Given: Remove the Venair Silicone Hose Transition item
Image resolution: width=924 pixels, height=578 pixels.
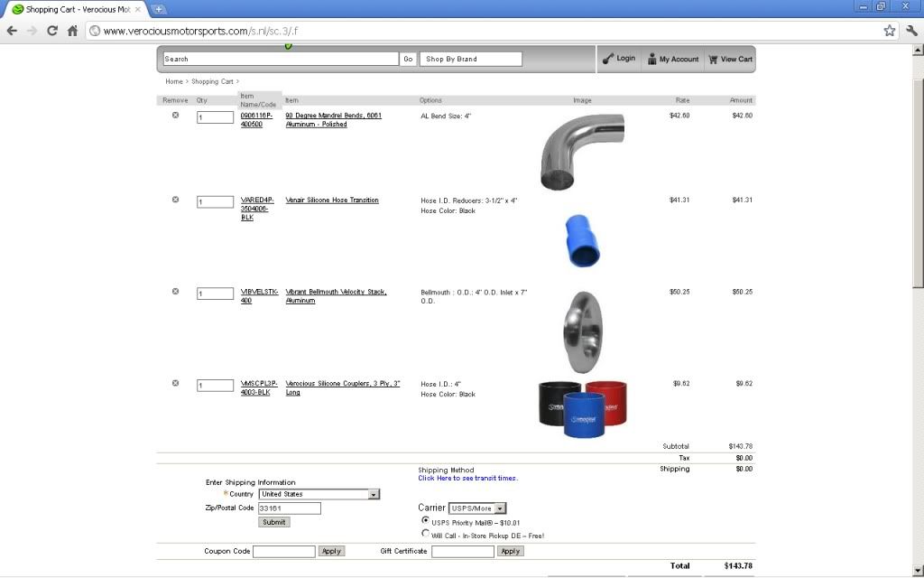Looking at the screenshot, I should pyautogui.click(x=176, y=200).
